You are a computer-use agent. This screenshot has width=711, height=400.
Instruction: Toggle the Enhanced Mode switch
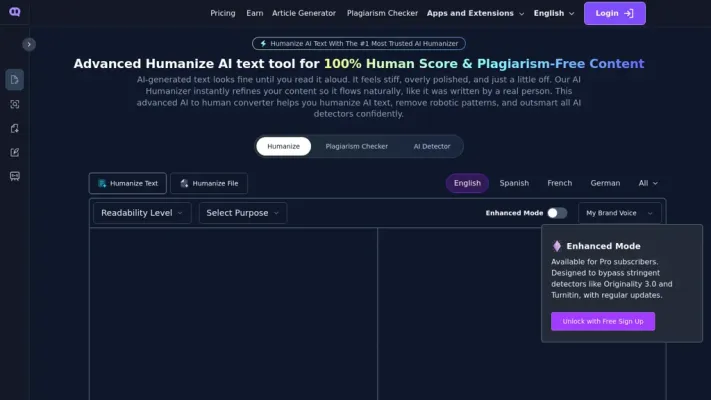557,213
